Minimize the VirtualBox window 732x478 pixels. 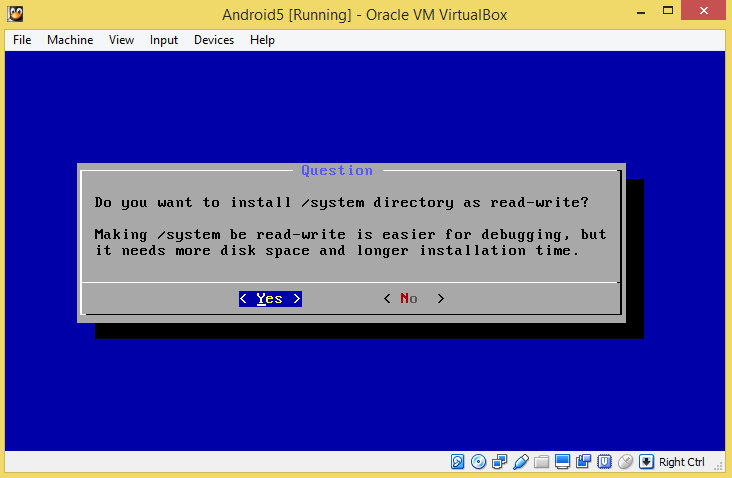[x=641, y=12]
